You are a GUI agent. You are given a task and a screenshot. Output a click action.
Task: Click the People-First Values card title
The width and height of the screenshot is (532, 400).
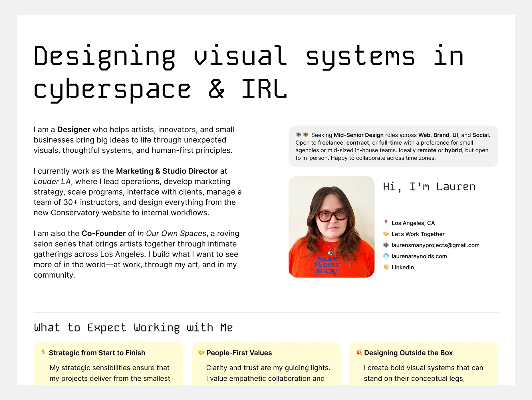pyautogui.click(x=239, y=353)
